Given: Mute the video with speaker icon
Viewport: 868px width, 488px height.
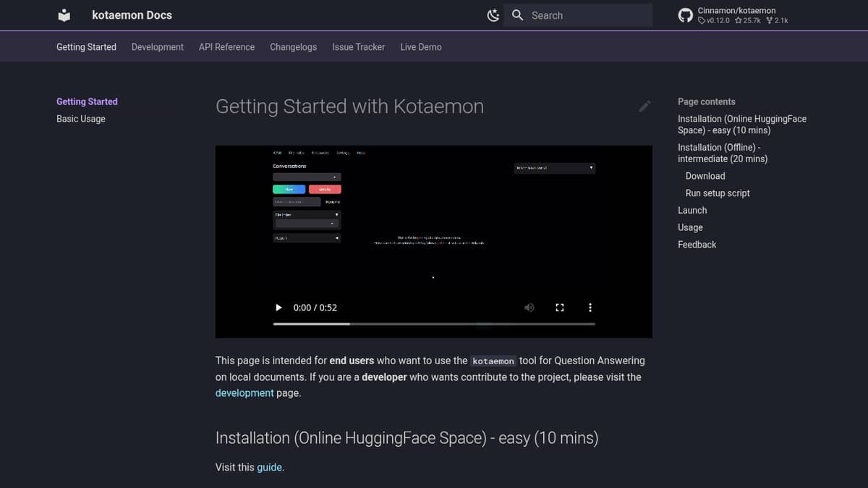Looking at the screenshot, I should [x=529, y=308].
